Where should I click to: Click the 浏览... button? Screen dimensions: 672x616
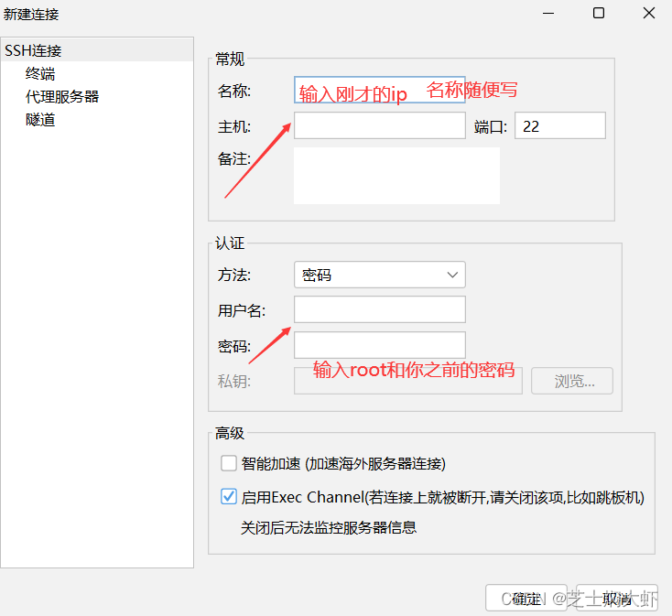[x=572, y=381]
